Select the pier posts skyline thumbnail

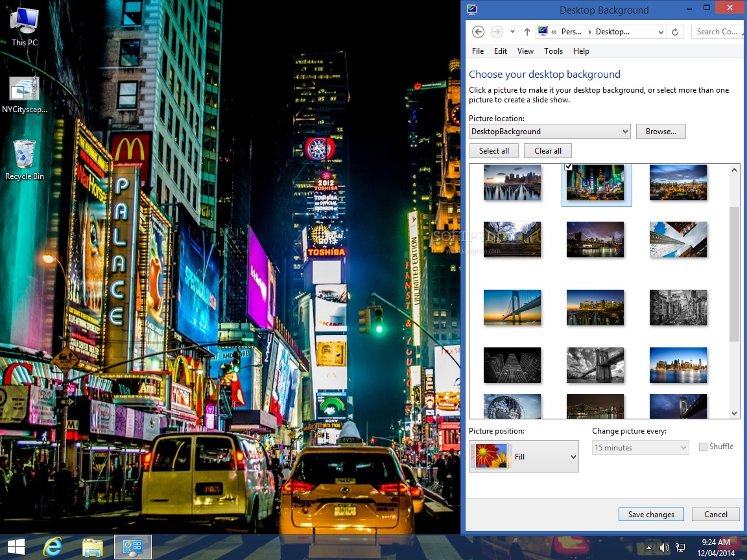click(512, 183)
